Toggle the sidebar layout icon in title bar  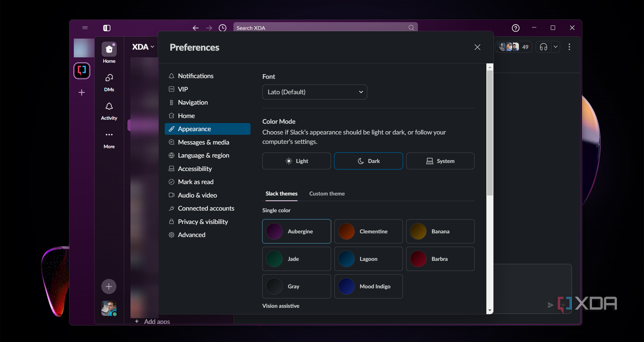(107, 28)
